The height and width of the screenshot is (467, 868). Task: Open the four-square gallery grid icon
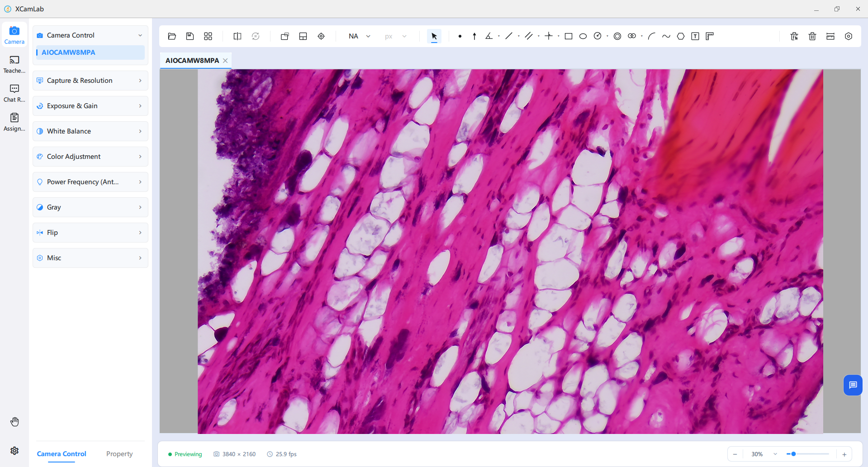tap(208, 36)
